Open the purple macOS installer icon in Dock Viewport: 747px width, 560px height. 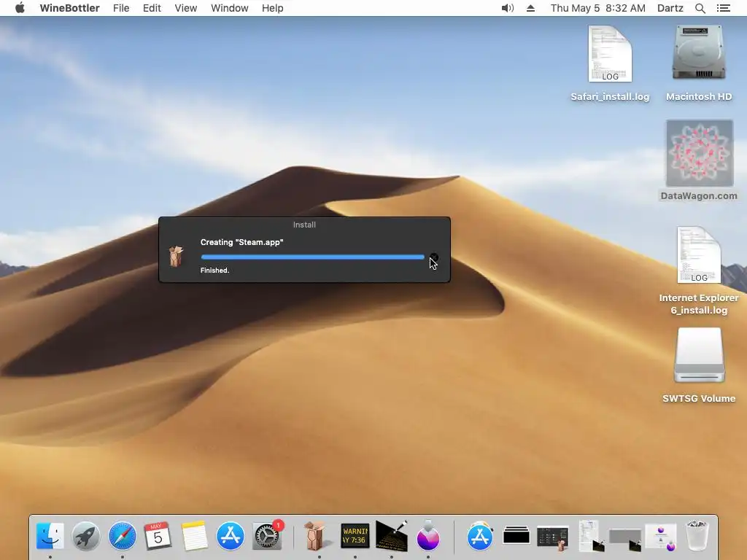pyautogui.click(x=427, y=536)
